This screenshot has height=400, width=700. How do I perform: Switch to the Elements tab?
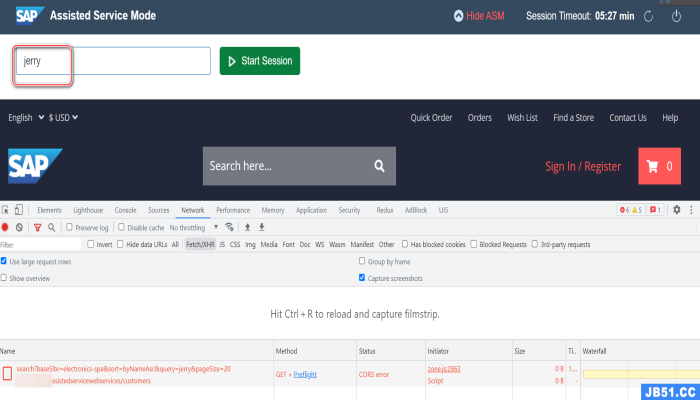tap(50, 210)
